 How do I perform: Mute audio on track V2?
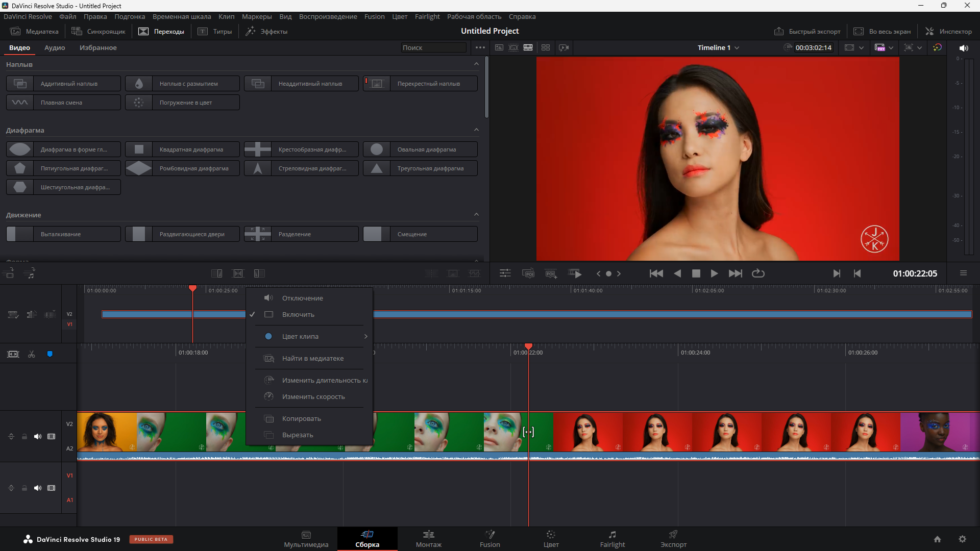coord(38,436)
